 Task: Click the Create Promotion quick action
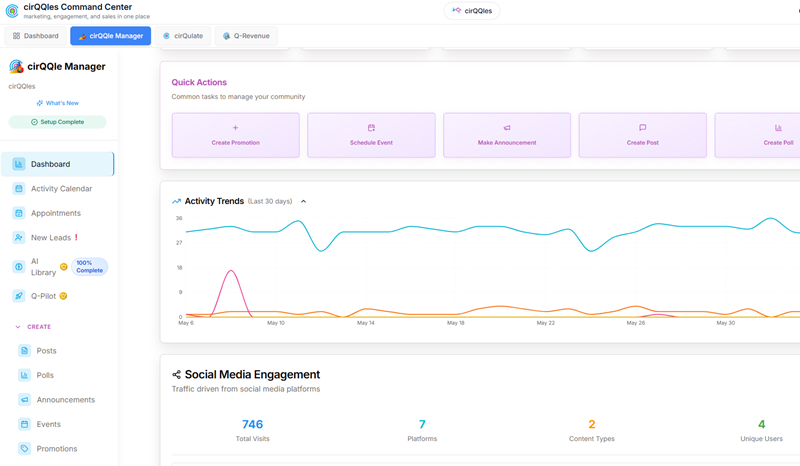[236, 135]
